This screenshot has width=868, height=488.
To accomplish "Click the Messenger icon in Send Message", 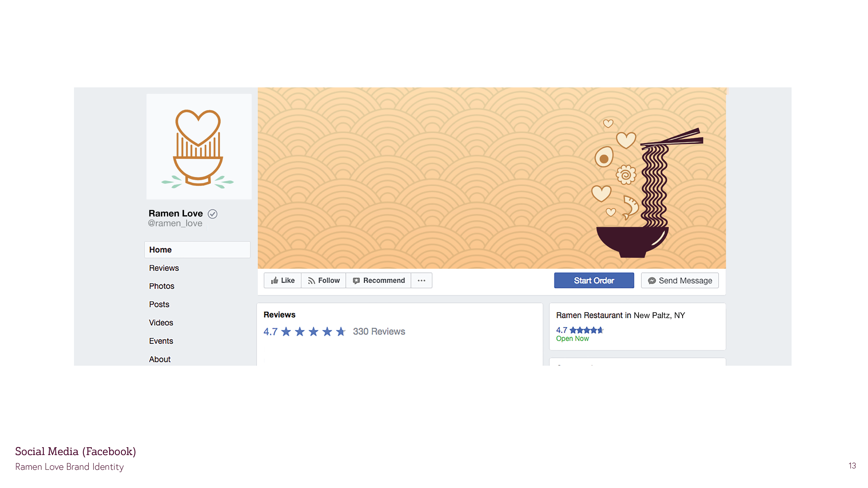I will tap(652, 281).
